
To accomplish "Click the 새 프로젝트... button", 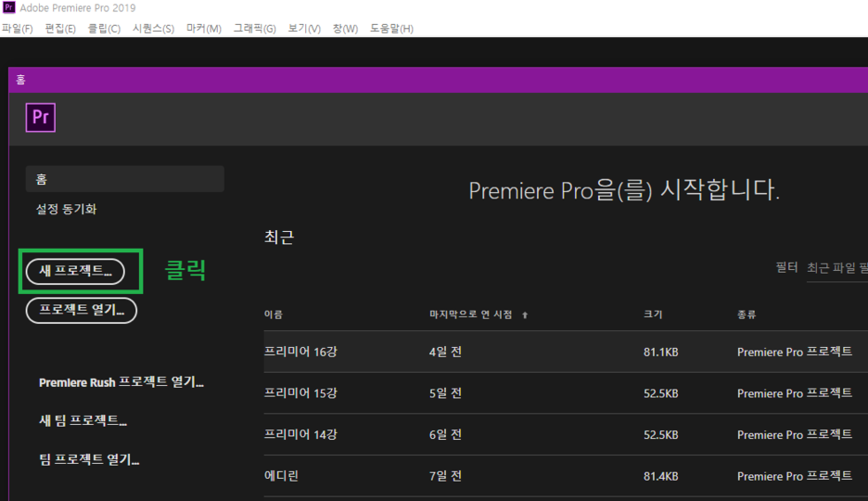I will [x=75, y=271].
